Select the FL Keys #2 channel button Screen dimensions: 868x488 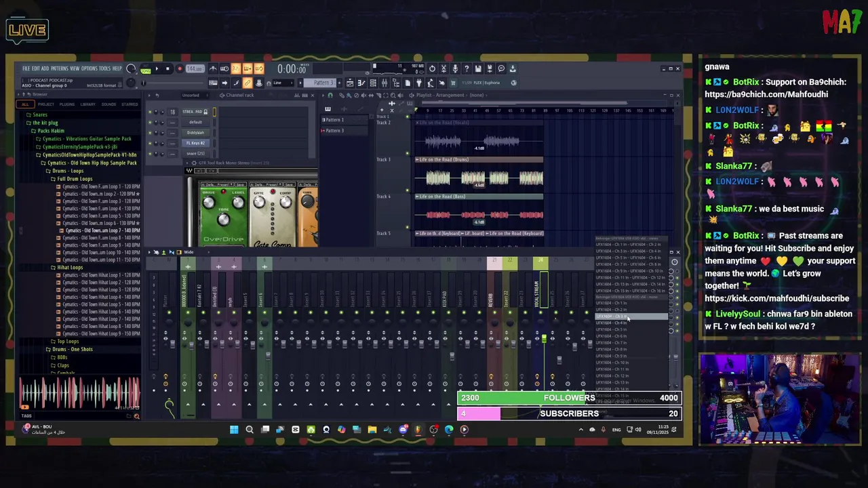(195, 143)
